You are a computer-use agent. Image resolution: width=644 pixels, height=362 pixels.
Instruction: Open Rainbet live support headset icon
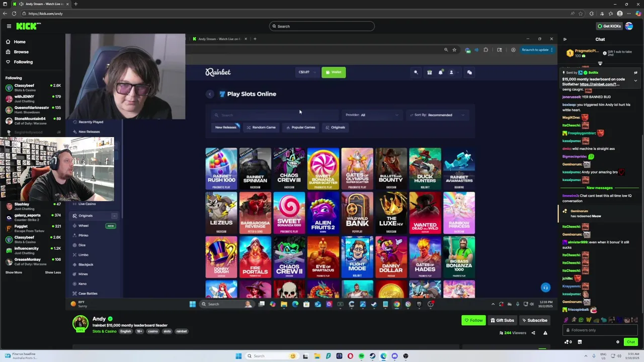545,288
